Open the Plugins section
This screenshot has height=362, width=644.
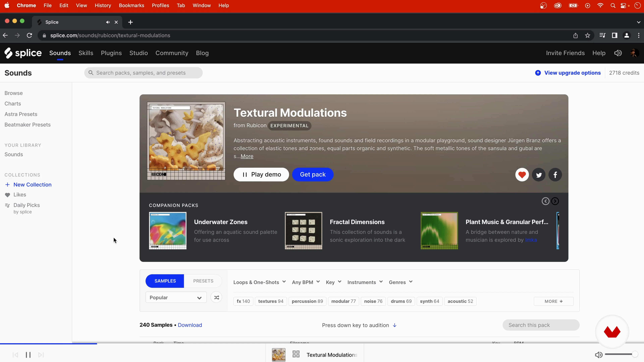(x=111, y=53)
